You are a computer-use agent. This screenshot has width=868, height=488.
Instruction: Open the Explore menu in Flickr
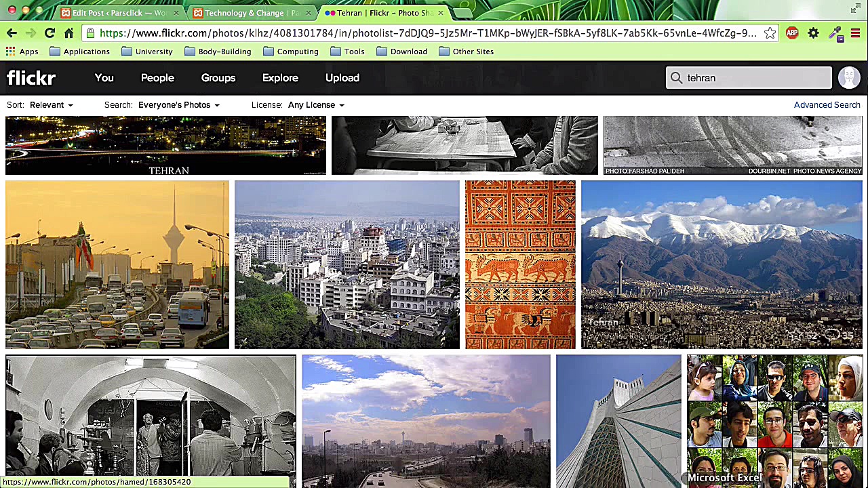click(280, 78)
